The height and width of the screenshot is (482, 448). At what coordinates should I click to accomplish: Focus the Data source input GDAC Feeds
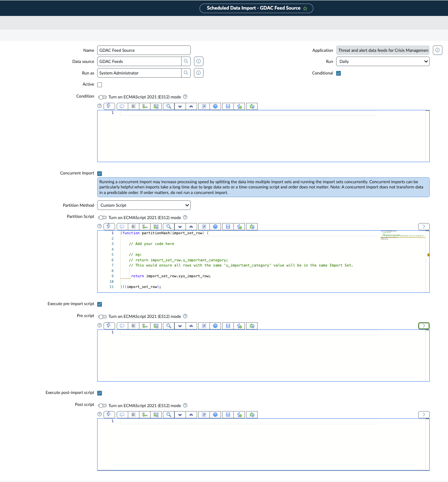[x=139, y=61]
